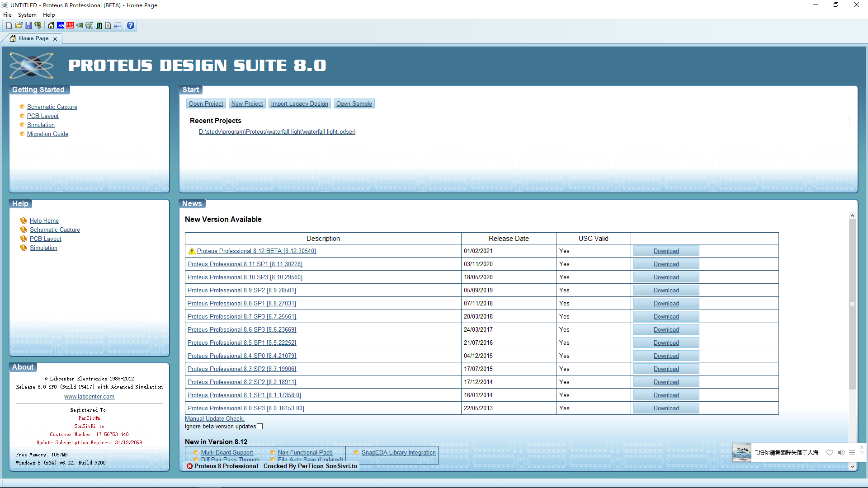Screen dimensions: 868x488
Task: Open the System menu
Action: pyautogui.click(x=27, y=15)
